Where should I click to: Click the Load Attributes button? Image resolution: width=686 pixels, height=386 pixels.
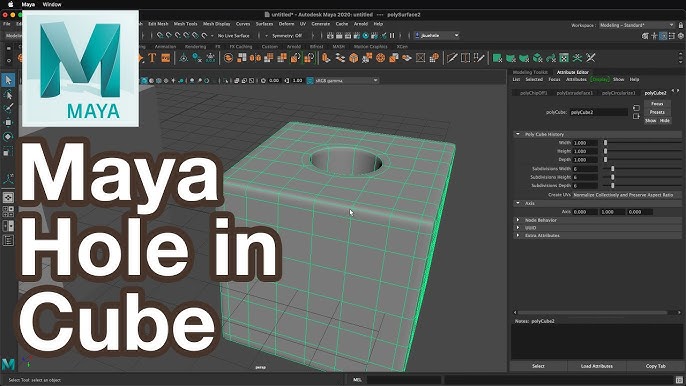click(x=597, y=366)
